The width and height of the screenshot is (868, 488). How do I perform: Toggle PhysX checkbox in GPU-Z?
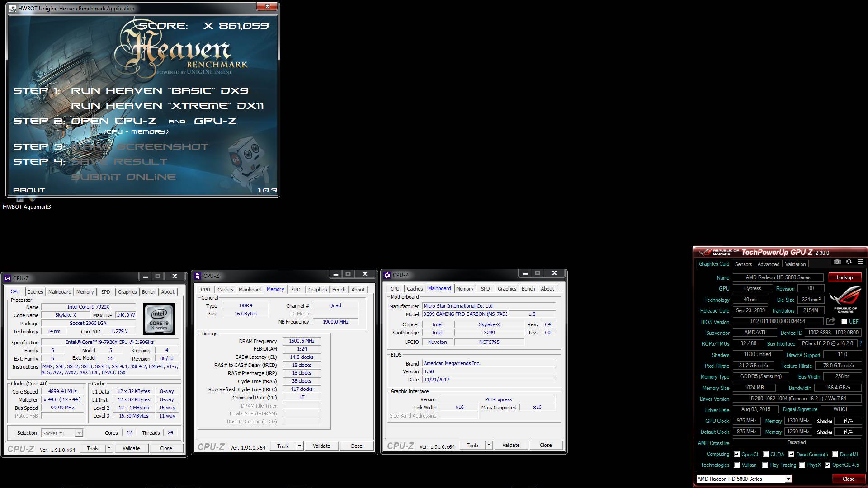coord(802,465)
